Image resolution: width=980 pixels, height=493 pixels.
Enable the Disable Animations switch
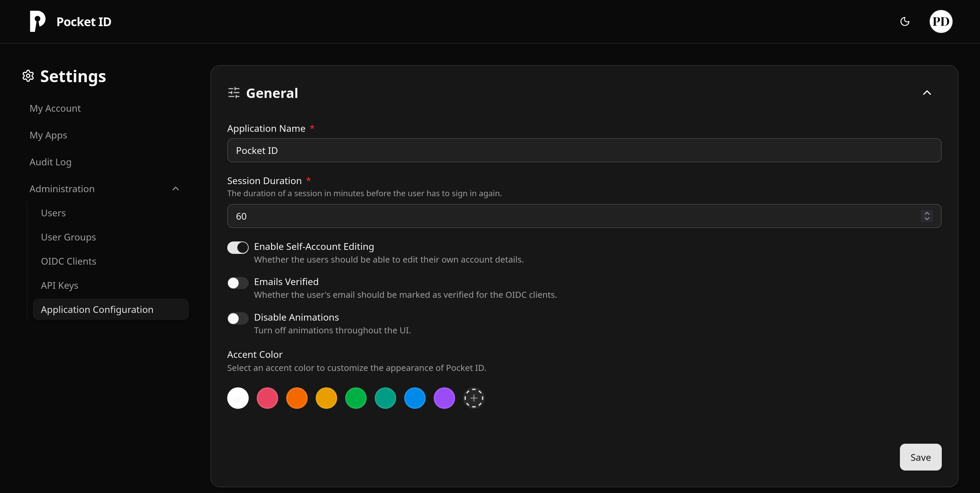[x=237, y=318]
